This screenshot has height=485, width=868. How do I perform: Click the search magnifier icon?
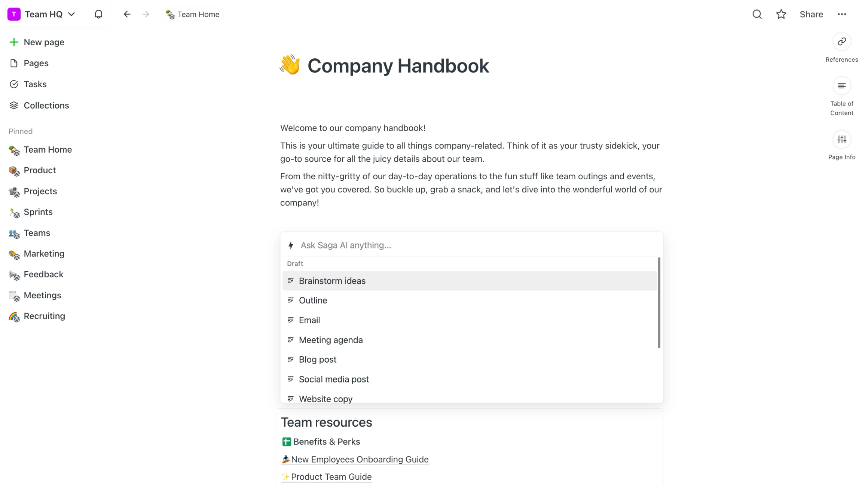pos(757,14)
